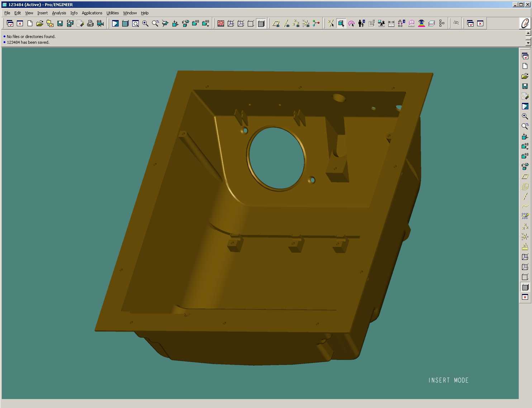Open the Analysis menu

[59, 13]
